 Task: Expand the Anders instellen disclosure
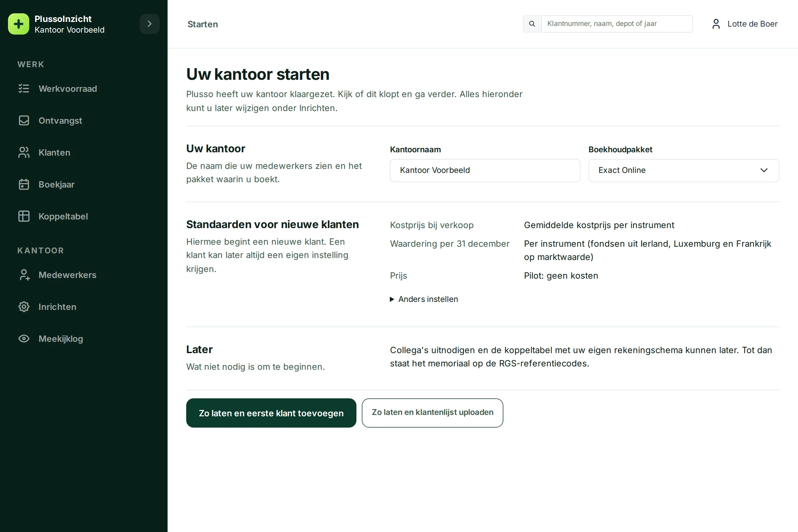click(424, 299)
